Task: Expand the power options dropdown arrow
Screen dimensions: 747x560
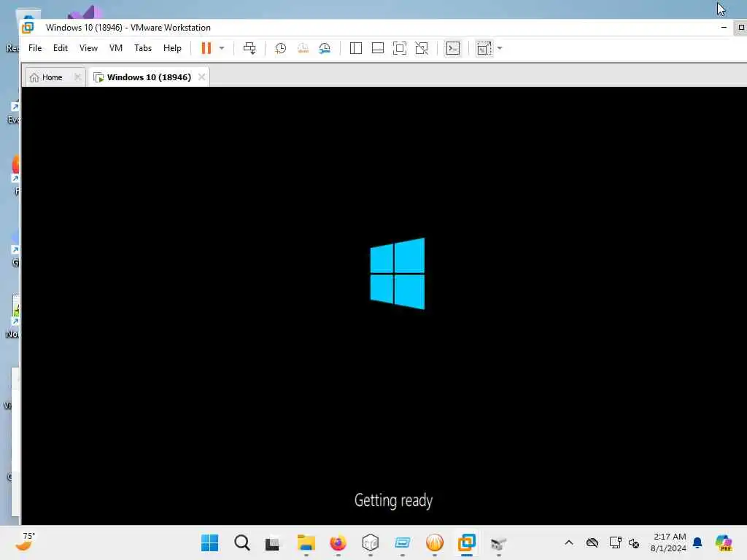Action: (x=222, y=48)
